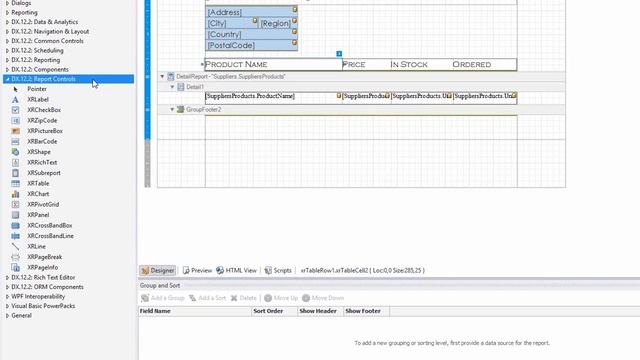Switch to the Designer tab
The image size is (640, 360).
(x=158, y=270)
